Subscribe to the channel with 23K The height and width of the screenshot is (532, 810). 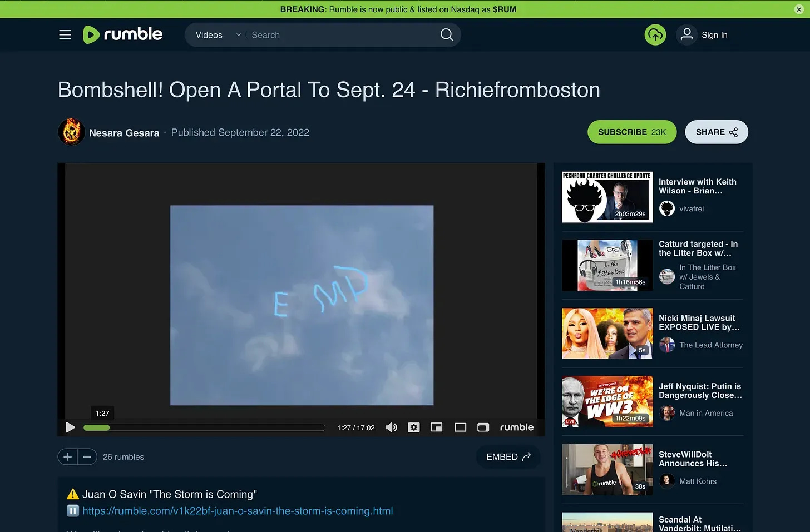[632, 132]
